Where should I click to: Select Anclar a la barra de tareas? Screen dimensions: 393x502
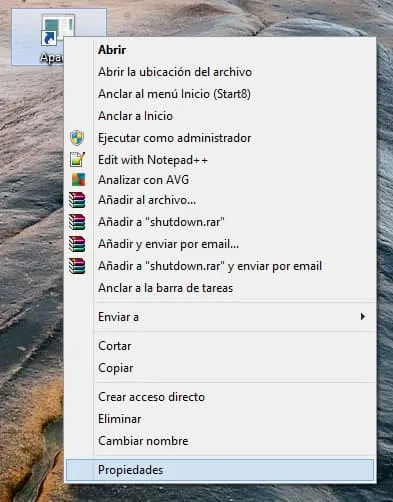coord(220,288)
